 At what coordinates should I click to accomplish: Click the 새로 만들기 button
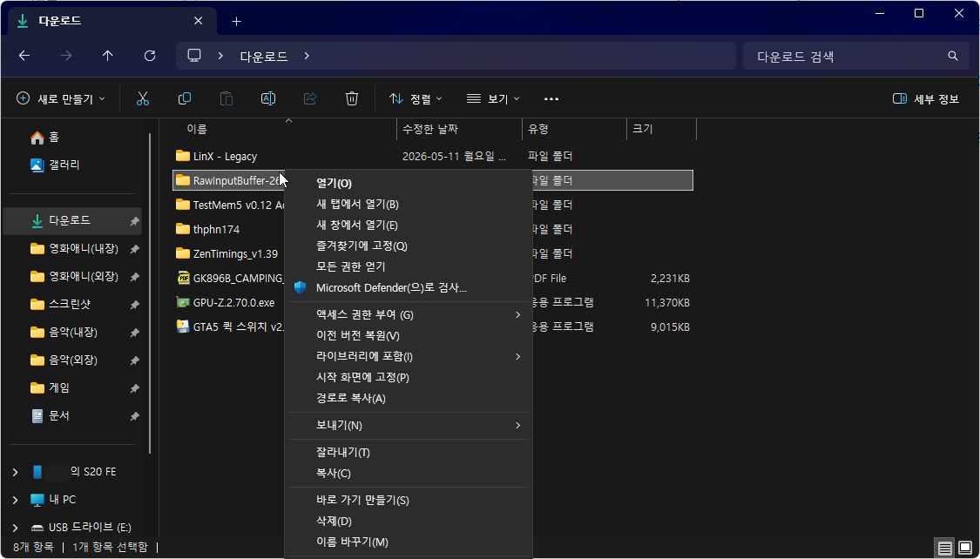point(61,98)
